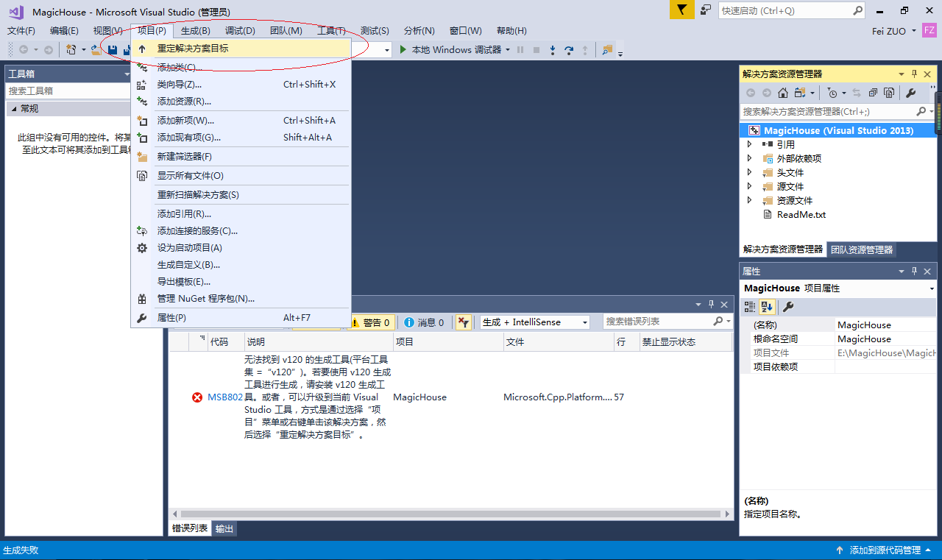Choose 显示所有文件(O) menu entry

point(241,176)
